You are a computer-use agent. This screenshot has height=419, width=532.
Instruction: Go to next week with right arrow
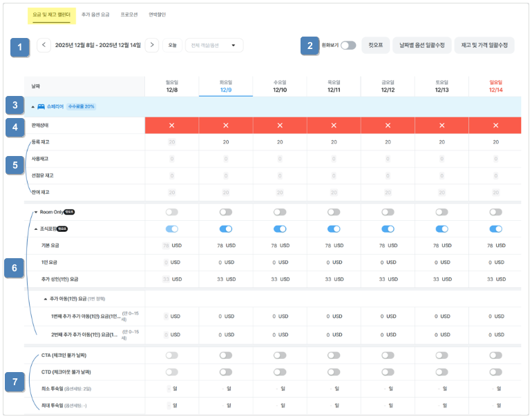click(152, 46)
